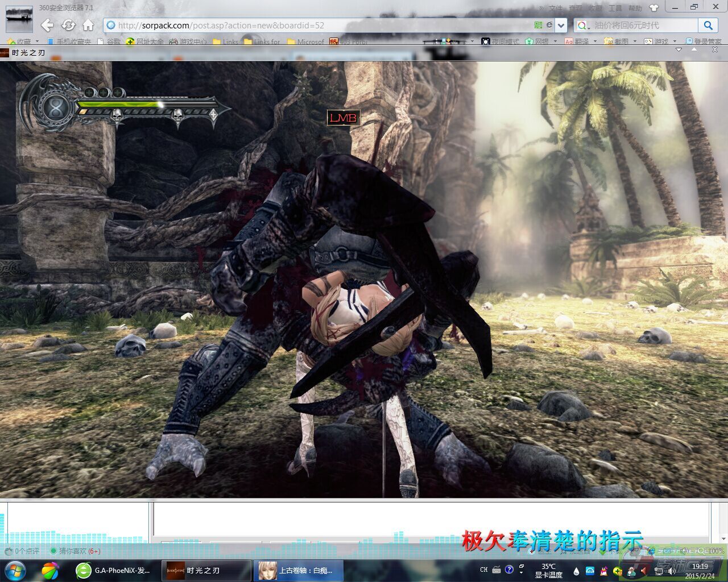Go to the browser home page icon

[88, 25]
